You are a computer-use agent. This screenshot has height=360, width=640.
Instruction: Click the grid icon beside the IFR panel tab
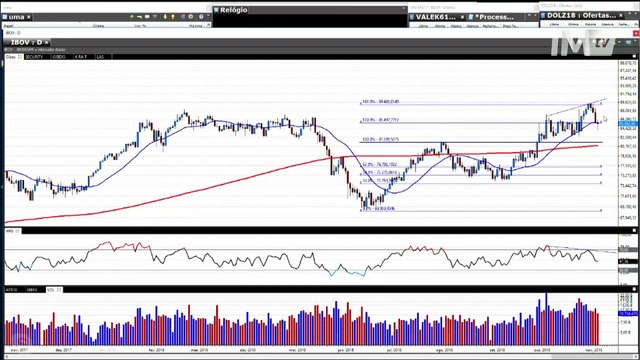[18, 231]
